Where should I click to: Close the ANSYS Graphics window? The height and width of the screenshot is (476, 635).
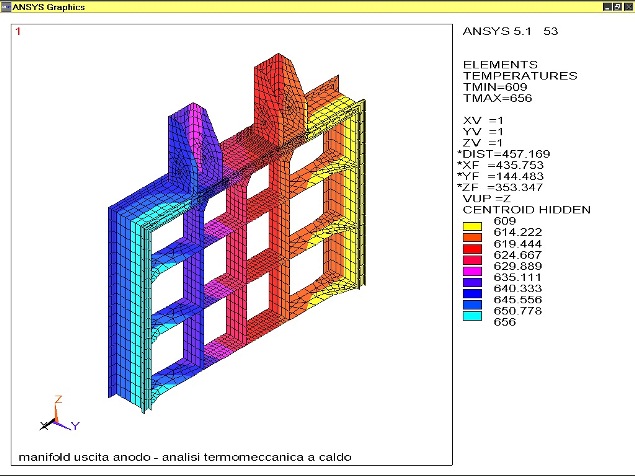[x=627, y=6]
